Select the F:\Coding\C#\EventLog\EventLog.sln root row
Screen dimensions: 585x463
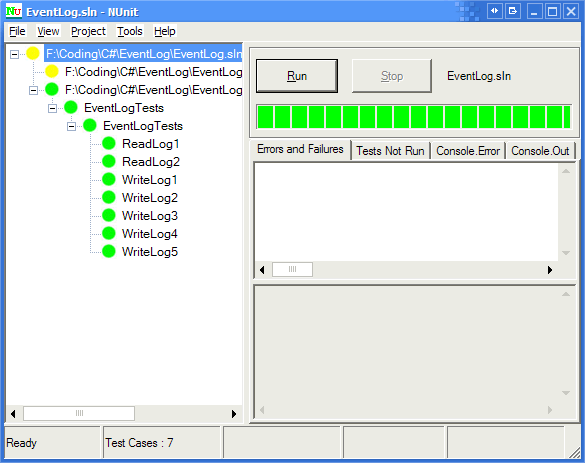[x=144, y=54]
